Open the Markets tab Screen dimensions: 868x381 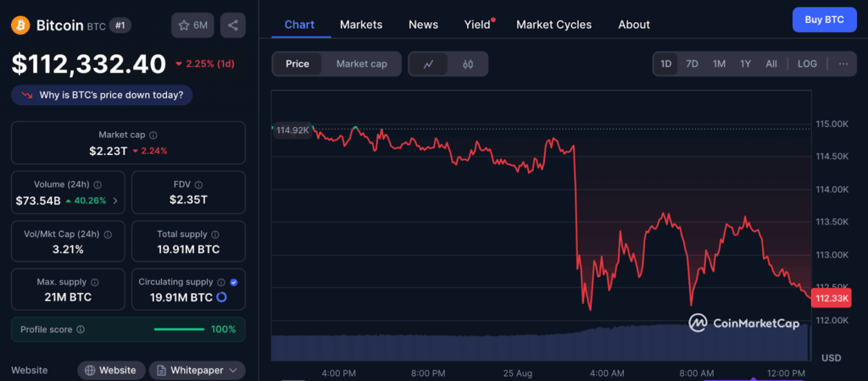[361, 25]
